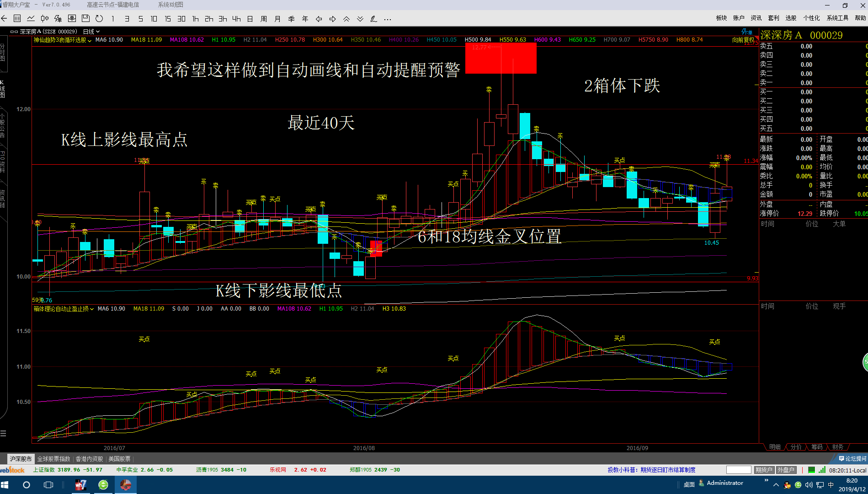Refresh the chart with the reload icon
Image resolution: width=868 pixels, height=494 pixels.
99,19
